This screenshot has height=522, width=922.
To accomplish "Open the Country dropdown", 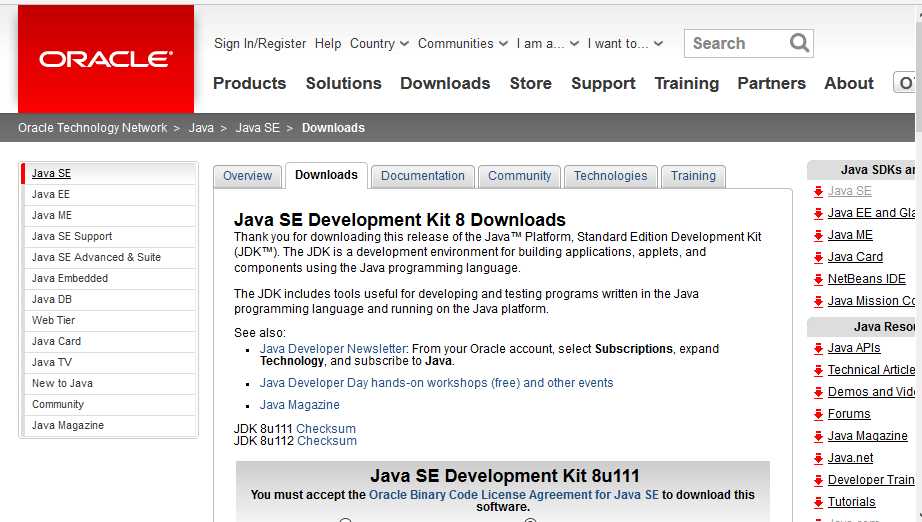I will point(379,44).
